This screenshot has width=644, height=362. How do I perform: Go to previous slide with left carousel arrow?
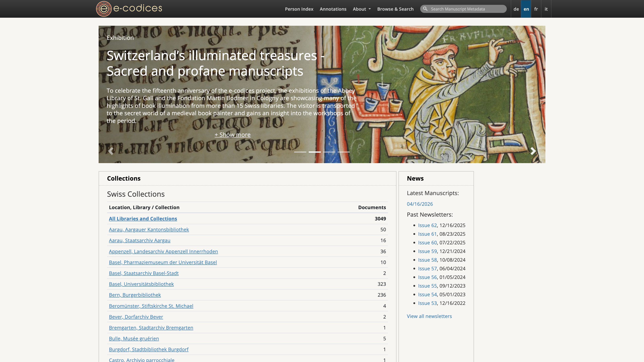tap(111, 151)
